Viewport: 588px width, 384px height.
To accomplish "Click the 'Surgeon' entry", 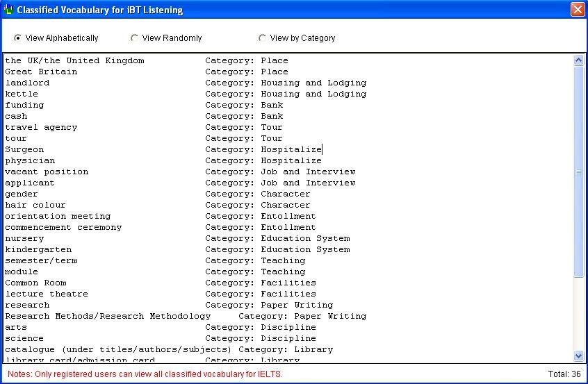I will pos(24,149).
